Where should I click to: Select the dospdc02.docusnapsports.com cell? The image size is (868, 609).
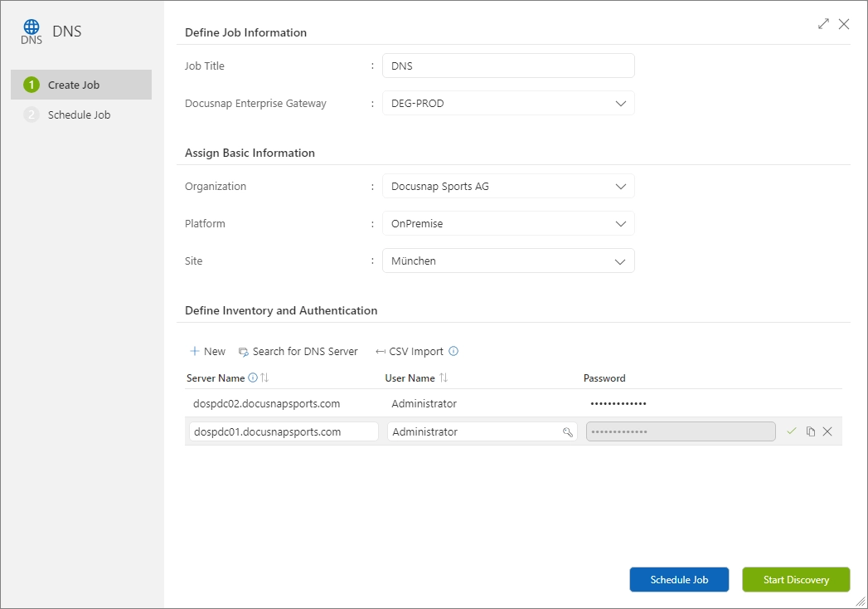266,403
